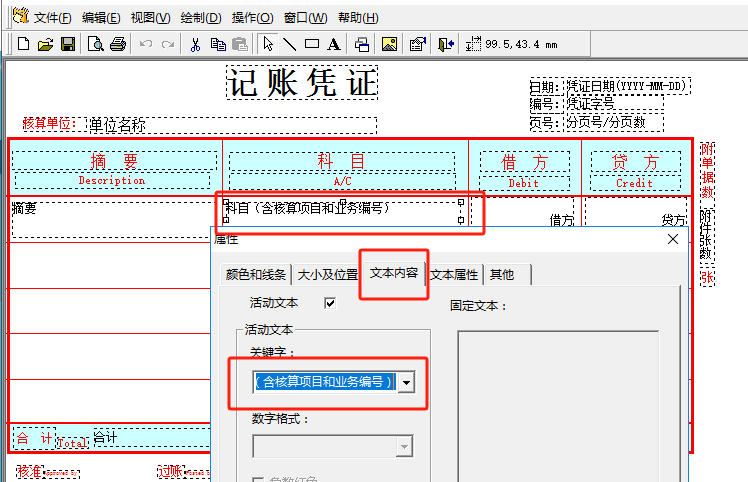Select the arrow pointer tool
748x482 pixels.
pos(268,44)
